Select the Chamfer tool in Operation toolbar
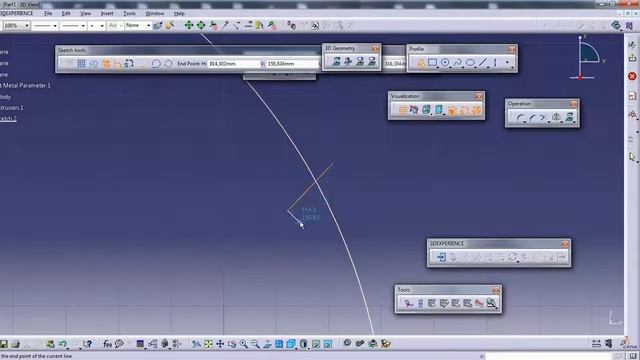 (532, 118)
